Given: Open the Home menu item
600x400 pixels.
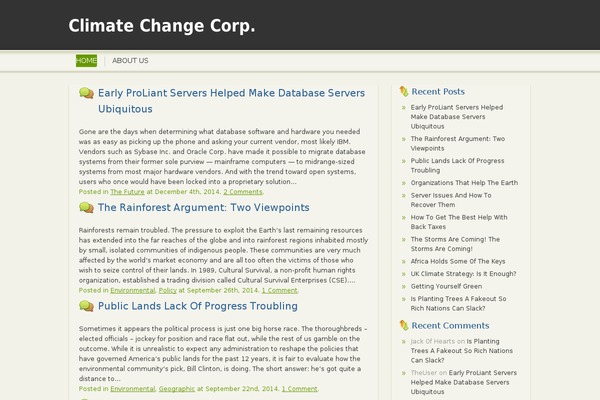Looking at the screenshot, I should click(x=86, y=60).
